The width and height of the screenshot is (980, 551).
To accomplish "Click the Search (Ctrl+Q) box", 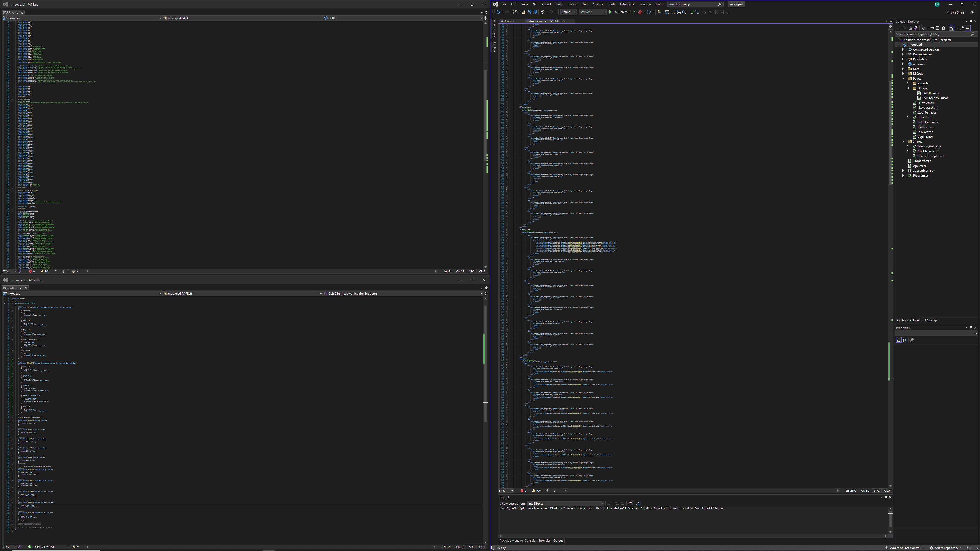I will click(695, 4).
